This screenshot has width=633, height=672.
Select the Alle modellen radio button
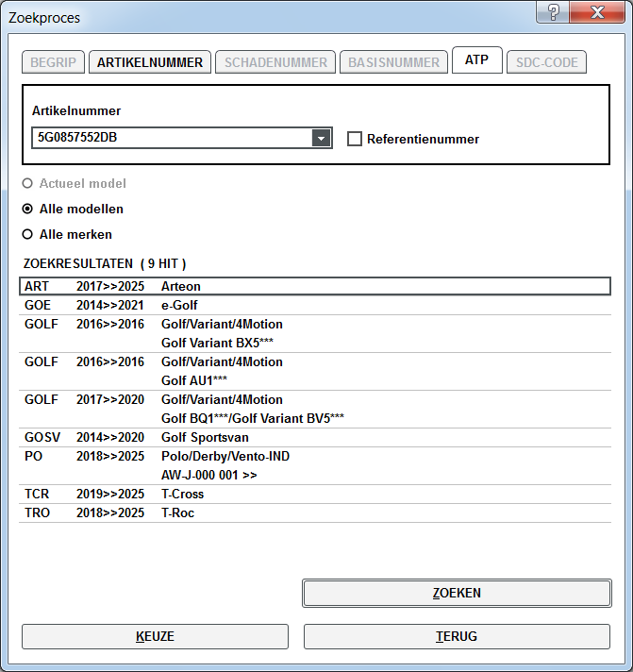pyautogui.click(x=27, y=209)
